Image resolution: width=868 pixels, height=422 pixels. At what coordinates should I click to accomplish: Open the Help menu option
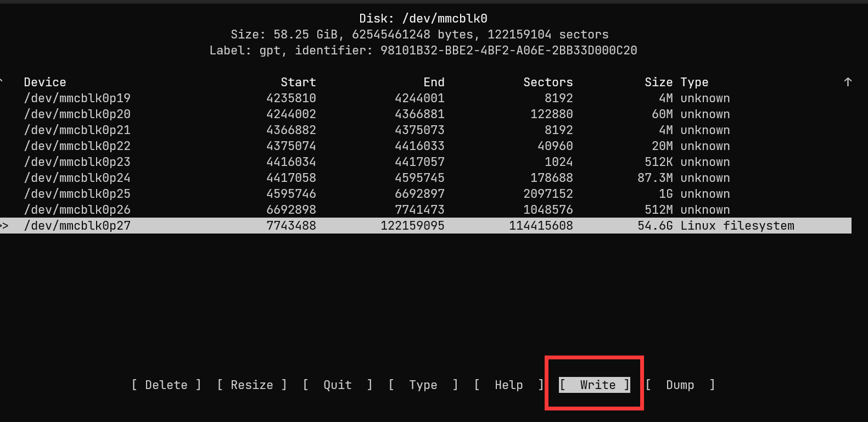point(508,385)
